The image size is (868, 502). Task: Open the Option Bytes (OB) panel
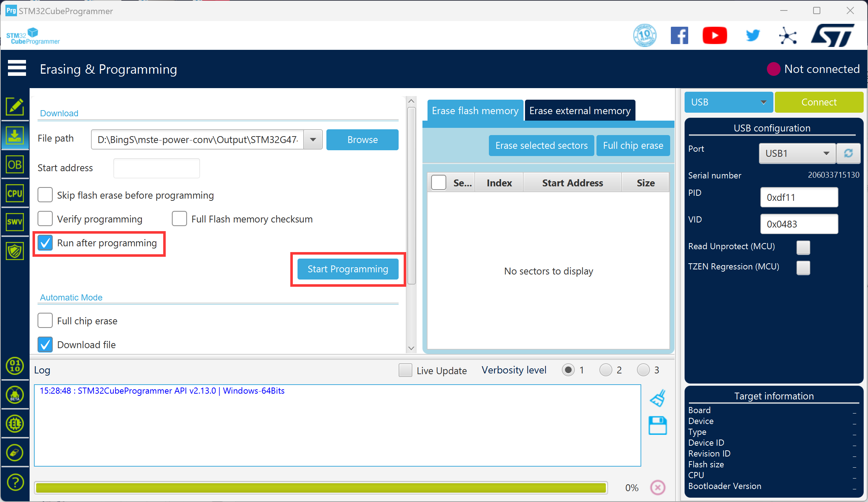tap(15, 165)
